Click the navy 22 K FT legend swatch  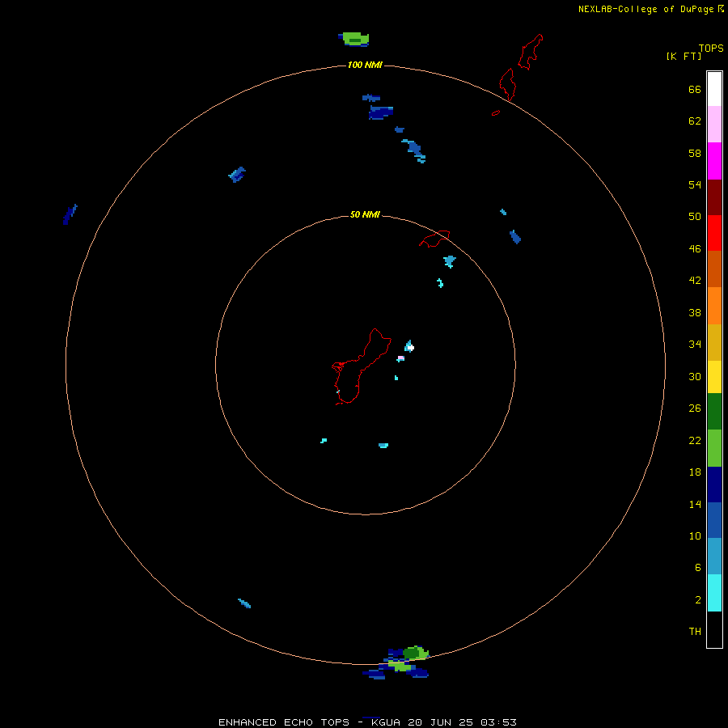[714, 485]
